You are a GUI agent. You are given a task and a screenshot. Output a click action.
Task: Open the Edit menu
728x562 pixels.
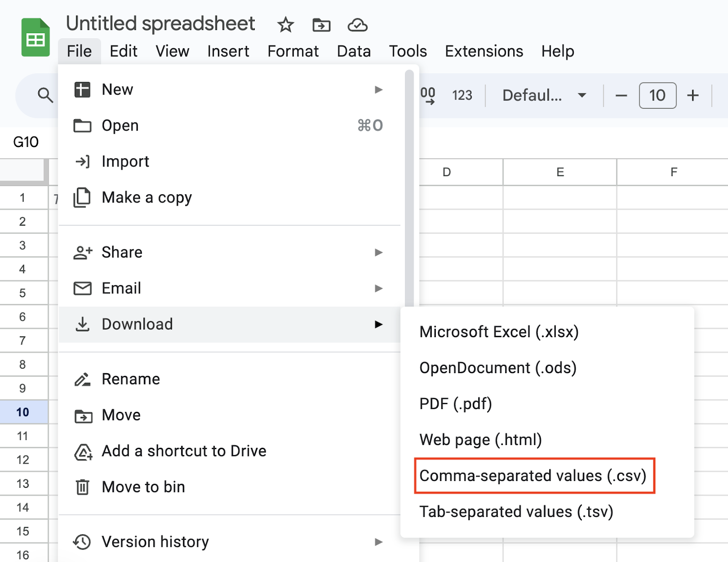point(123,51)
